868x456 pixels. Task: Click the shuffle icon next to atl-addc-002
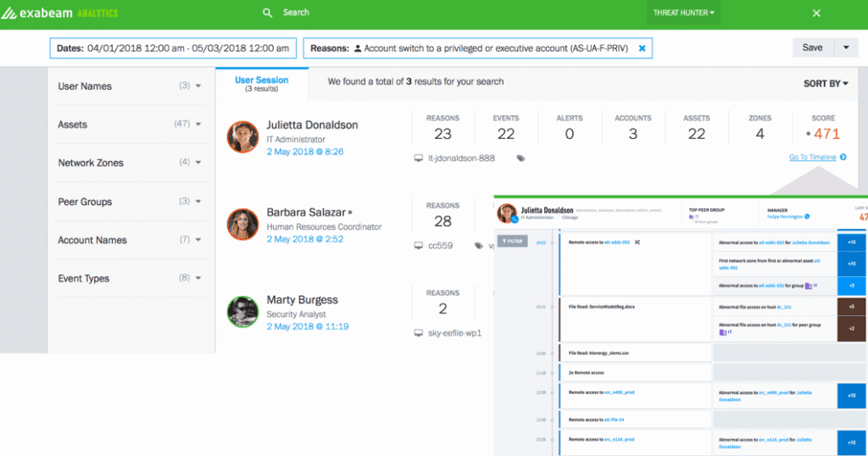tap(637, 242)
